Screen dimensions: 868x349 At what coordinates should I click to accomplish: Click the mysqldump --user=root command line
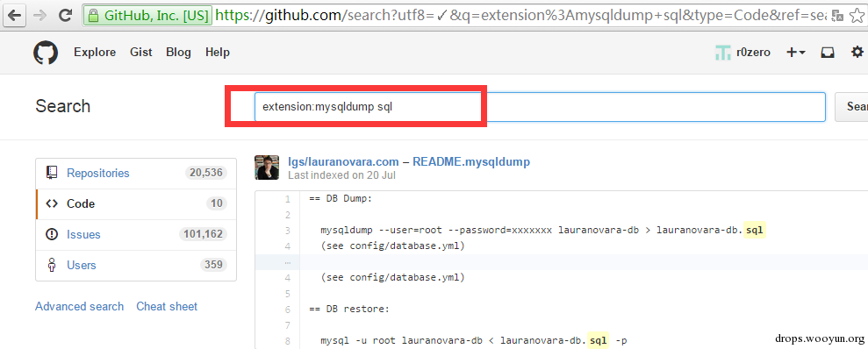tap(543, 230)
